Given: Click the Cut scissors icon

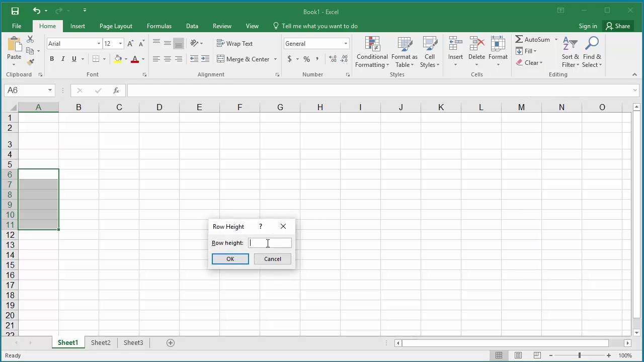Looking at the screenshot, I should [30, 39].
